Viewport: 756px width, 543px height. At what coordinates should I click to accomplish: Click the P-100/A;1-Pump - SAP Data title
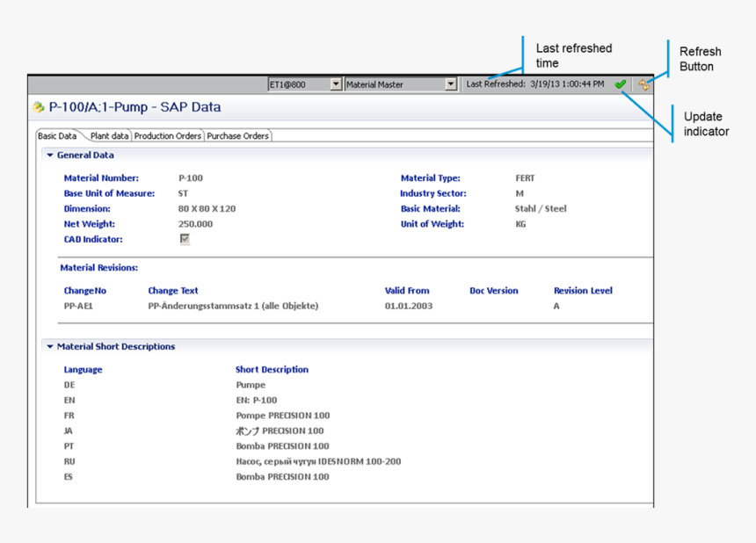click(x=134, y=107)
